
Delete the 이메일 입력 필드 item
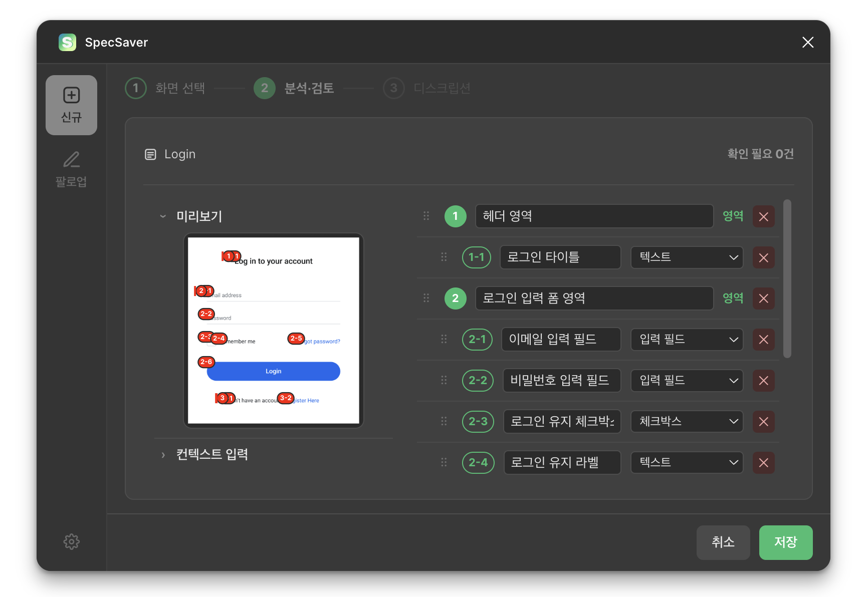(764, 340)
